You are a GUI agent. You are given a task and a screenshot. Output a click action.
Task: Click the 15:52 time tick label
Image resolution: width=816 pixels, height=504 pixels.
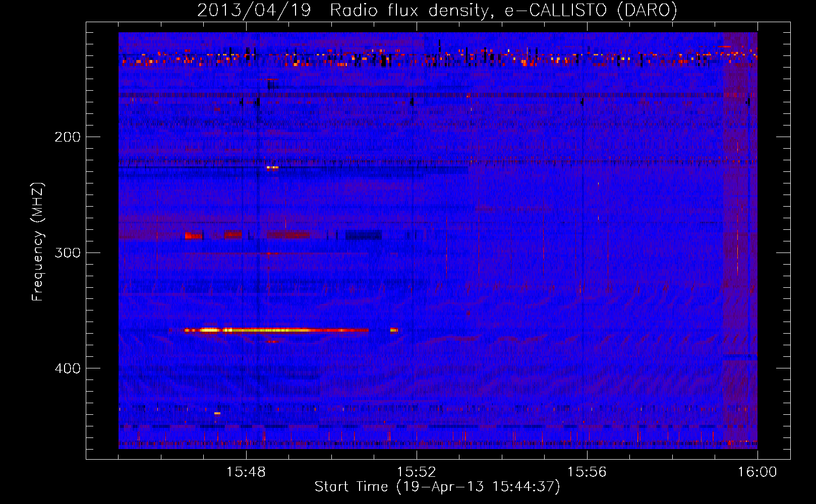[417, 472]
